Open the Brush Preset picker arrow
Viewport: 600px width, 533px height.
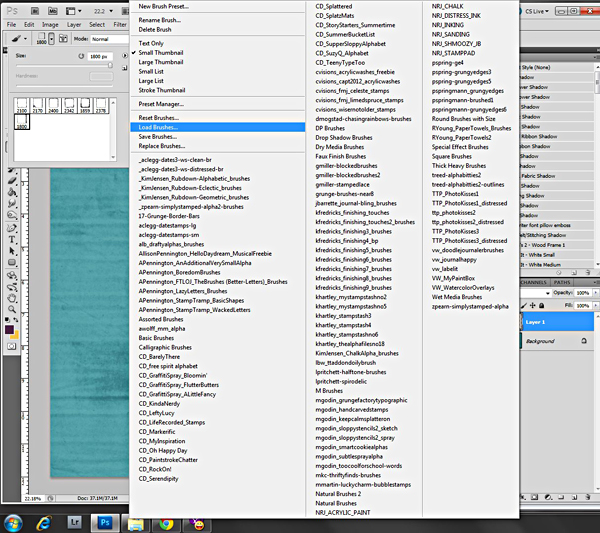click(x=51, y=39)
